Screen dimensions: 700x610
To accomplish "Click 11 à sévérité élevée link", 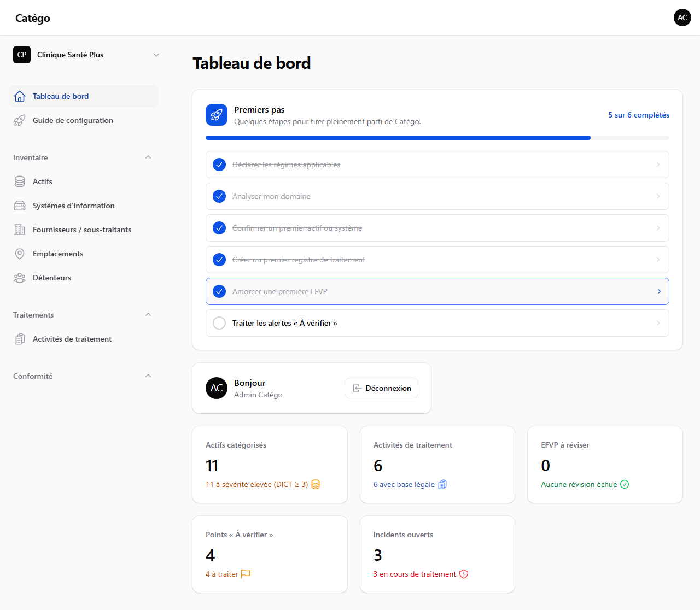I will [256, 484].
